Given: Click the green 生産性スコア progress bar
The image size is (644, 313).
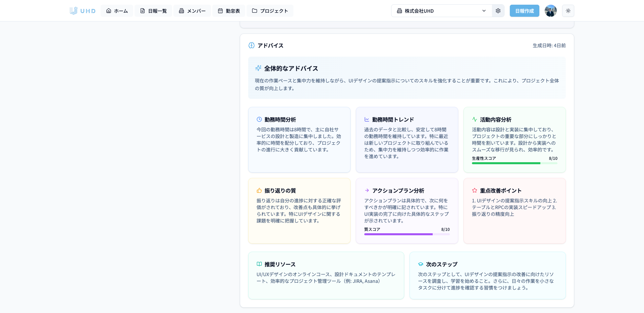Looking at the screenshot, I should 515,163.
